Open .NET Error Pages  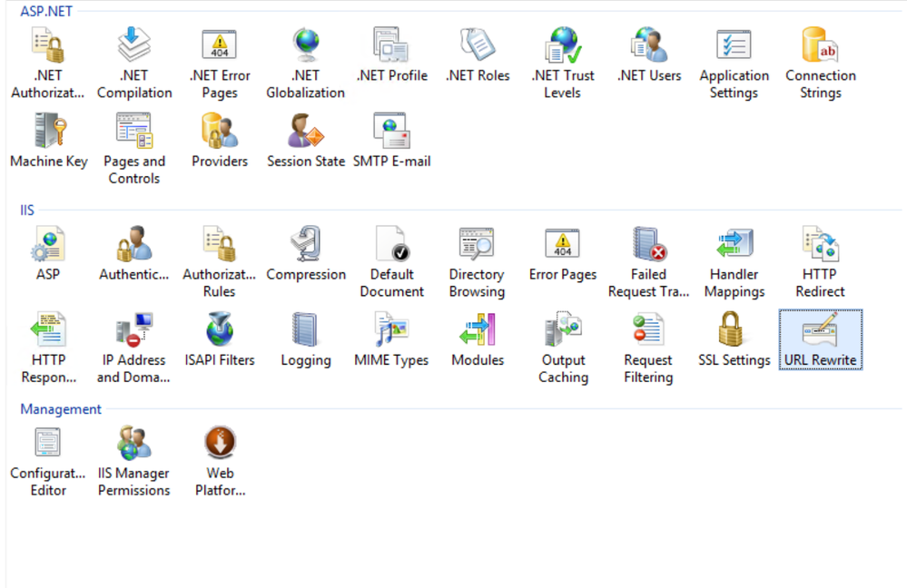220,64
